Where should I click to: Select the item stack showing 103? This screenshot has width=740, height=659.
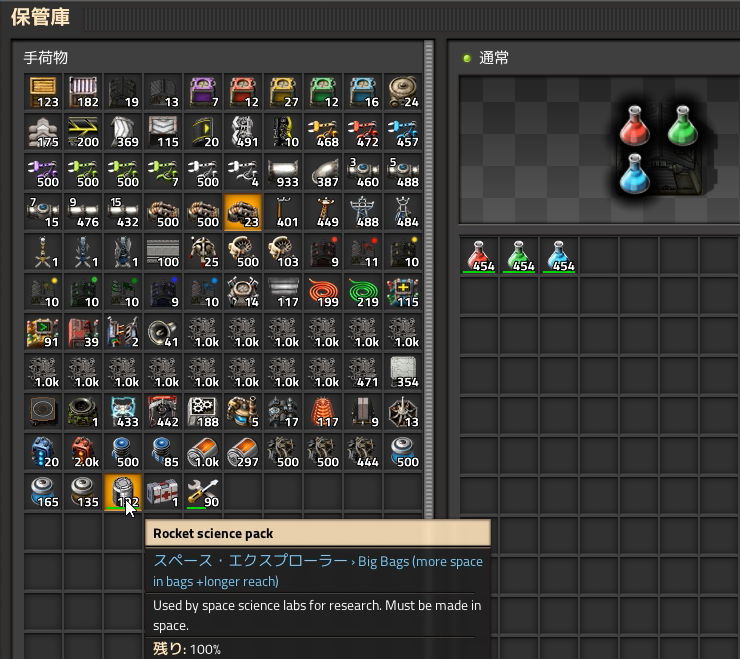click(x=283, y=252)
